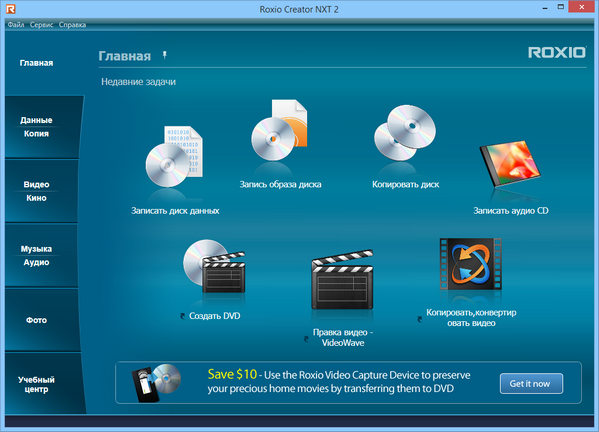This screenshot has height=432, width=599.
Task: Minimize the Roxio Creator window
Action: (x=545, y=8)
